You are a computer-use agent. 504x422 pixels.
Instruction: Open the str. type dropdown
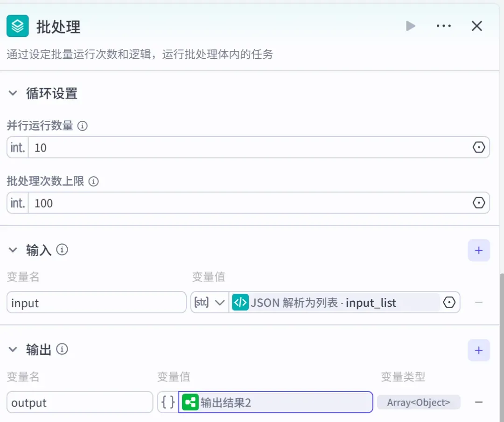point(210,302)
